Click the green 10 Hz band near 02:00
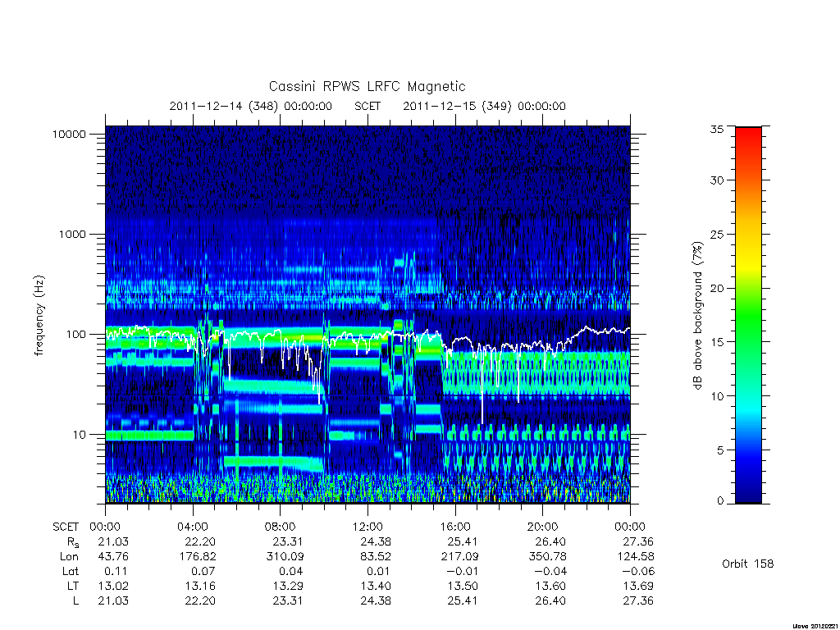The height and width of the screenshot is (630, 840). tap(149, 436)
